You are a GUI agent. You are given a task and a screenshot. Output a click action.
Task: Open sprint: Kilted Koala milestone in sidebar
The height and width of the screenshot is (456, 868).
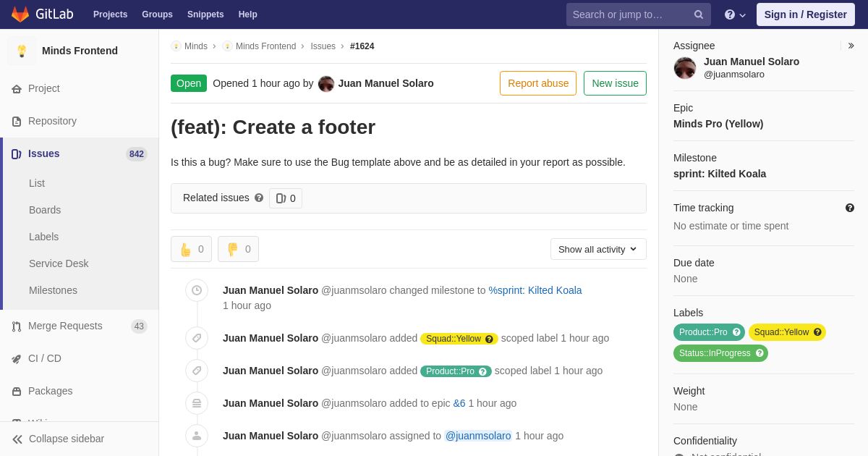720,174
